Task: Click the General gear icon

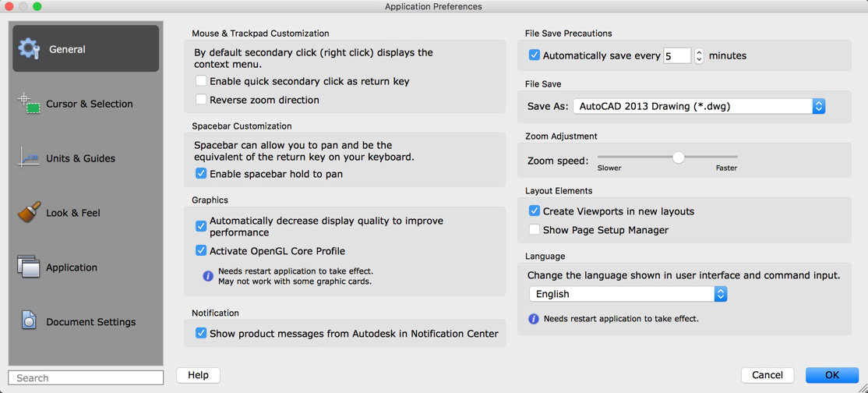Action: click(29, 48)
